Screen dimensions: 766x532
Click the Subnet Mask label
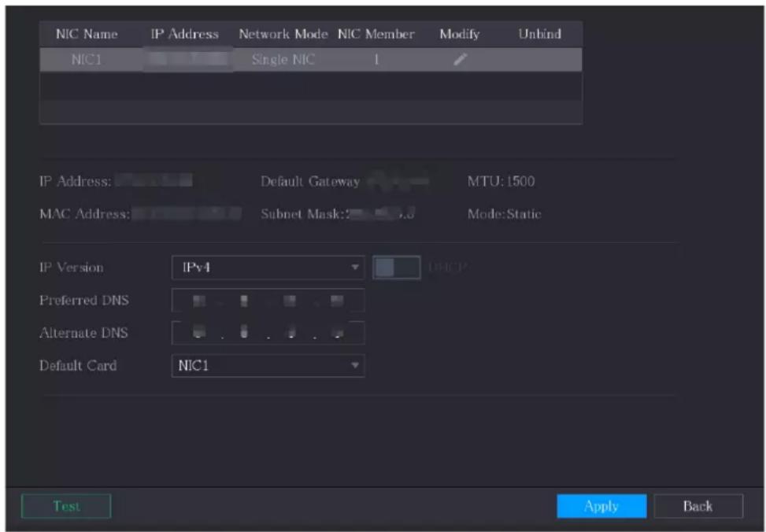pyautogui.click(x=302, y=214)
